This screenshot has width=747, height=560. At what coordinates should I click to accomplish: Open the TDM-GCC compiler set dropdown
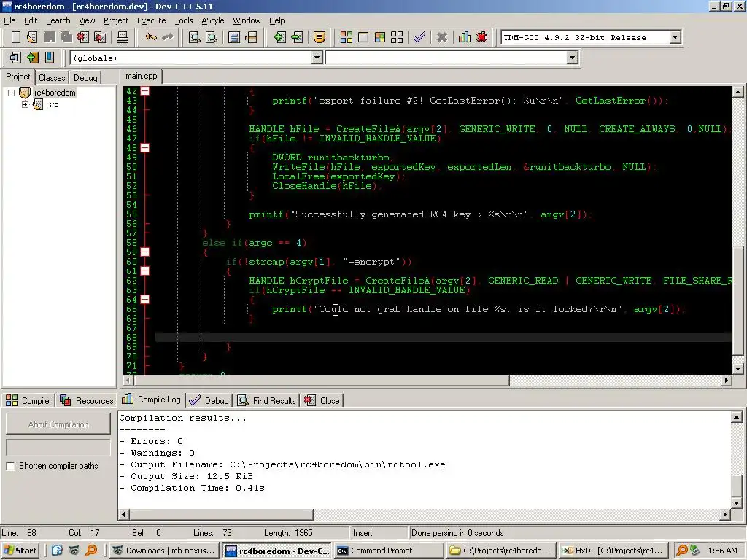[x=675, y=37]
